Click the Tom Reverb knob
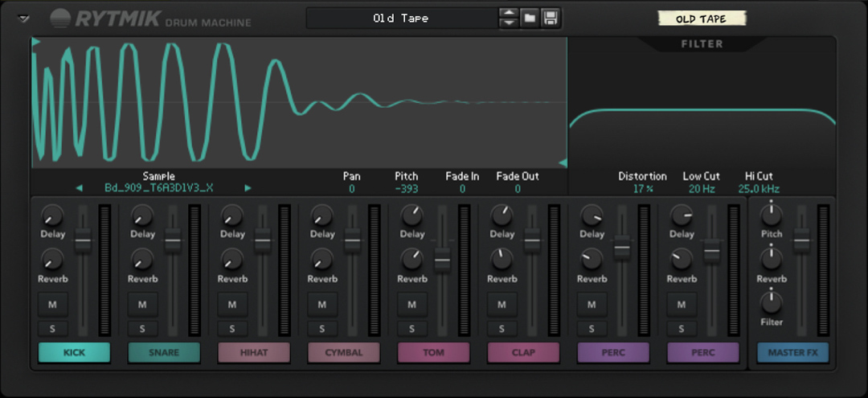The image size is (868, 398). click(411, 259)
